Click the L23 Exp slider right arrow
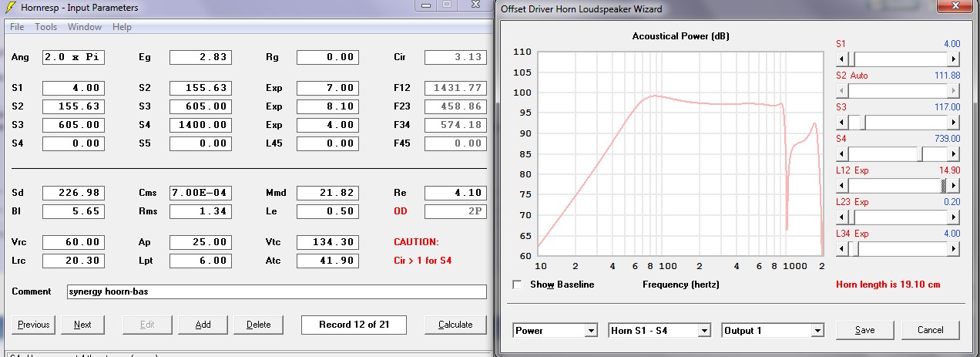This screenshot has width=980, height=357. [954, 217]
